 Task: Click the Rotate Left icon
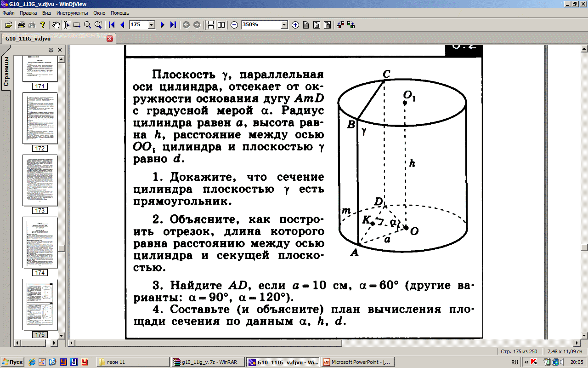[x=340, y=25]
